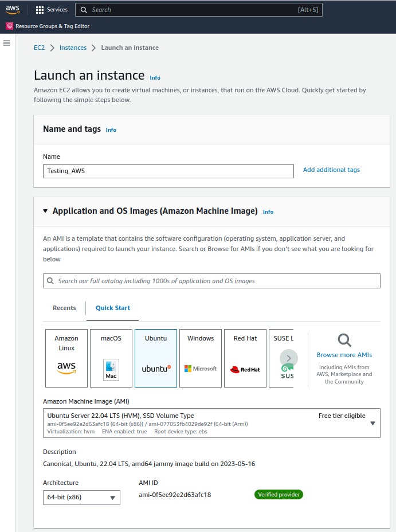Click the AMI full catalog search field
The width and height of the screenshot is (396, 532).
point(211,281)
